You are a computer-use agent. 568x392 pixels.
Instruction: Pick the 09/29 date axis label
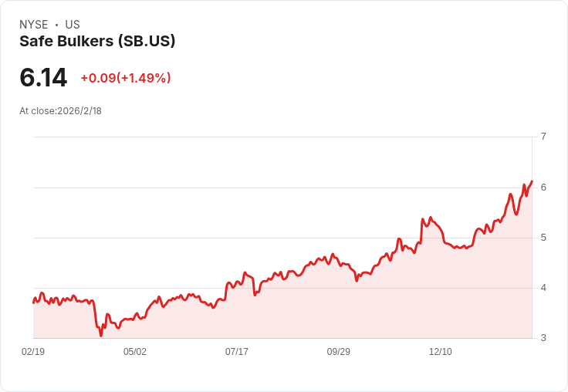pyautogui.click(x=339, y=352)
